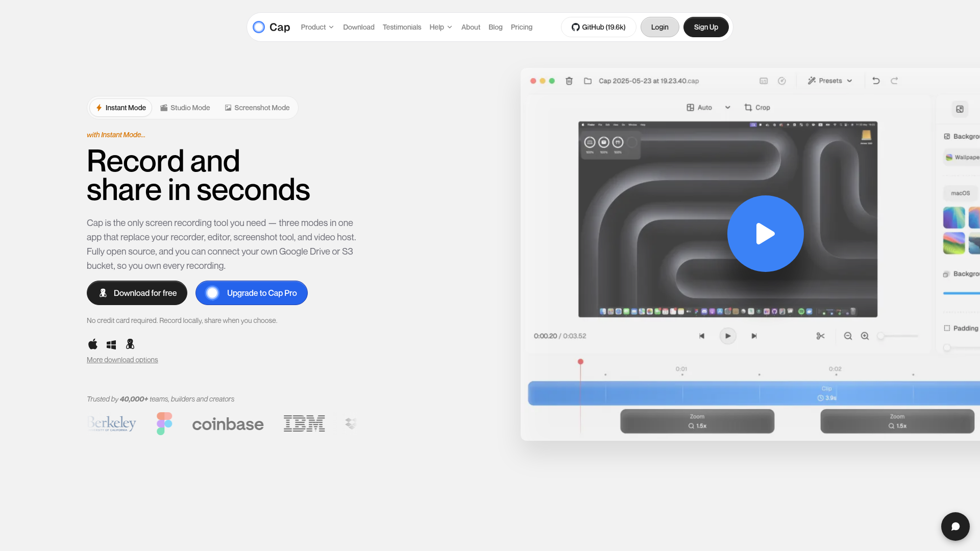Screen dimensions: 980x551
Task: Open the Pricing page
Action: [522, 27]
